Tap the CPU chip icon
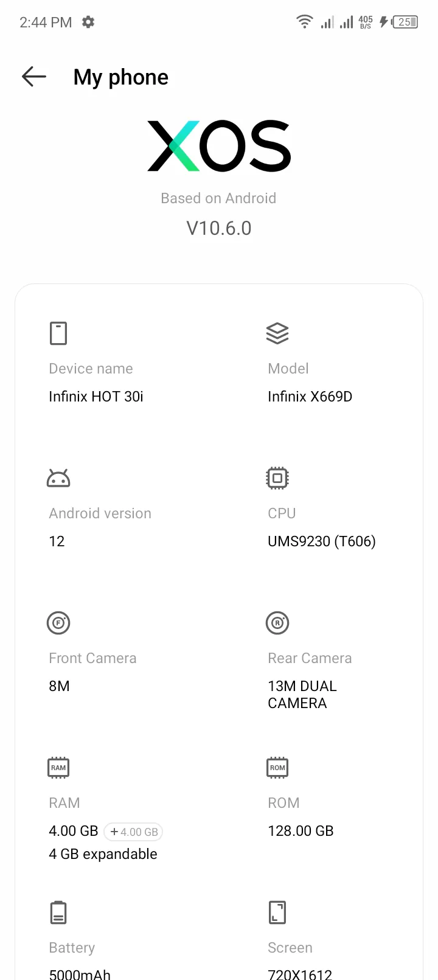Viewport: 438px width, 980px height. click(x=277, y=478)
